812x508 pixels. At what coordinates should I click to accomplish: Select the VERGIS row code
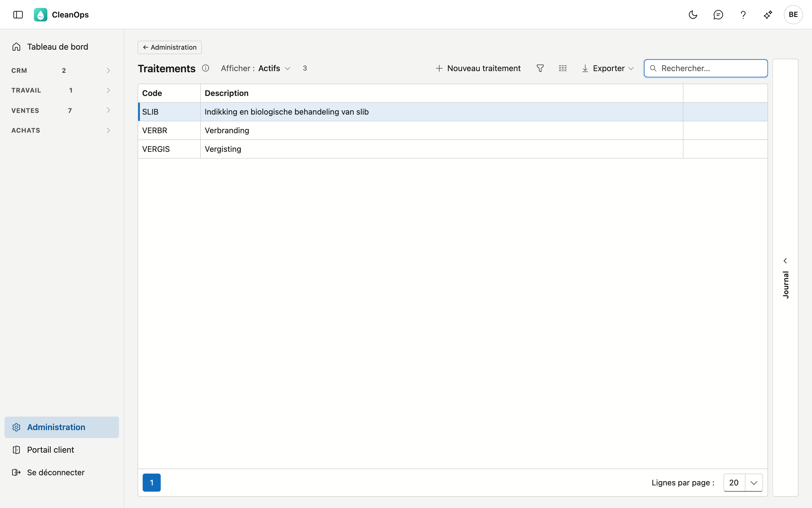(x=169, y=149)
